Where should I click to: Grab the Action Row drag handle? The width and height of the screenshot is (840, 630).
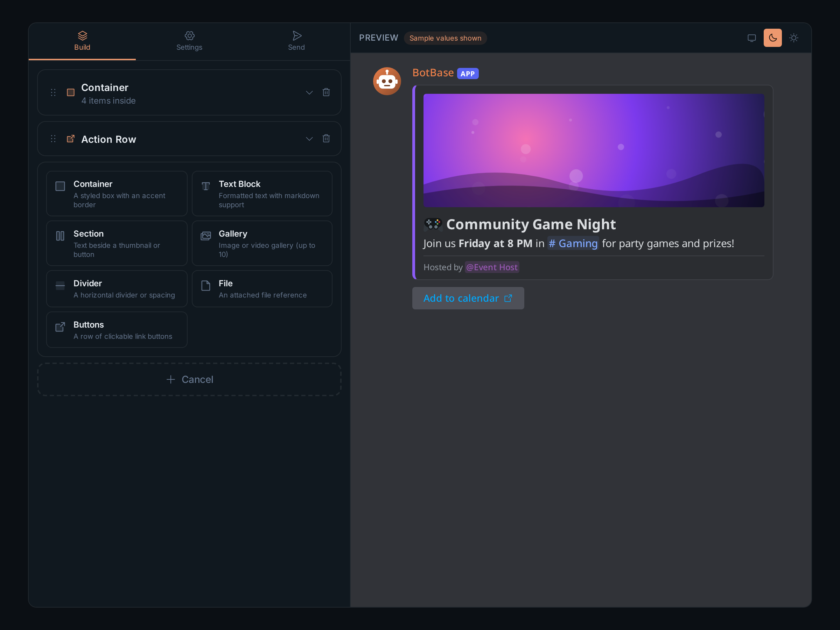(53, 139)
